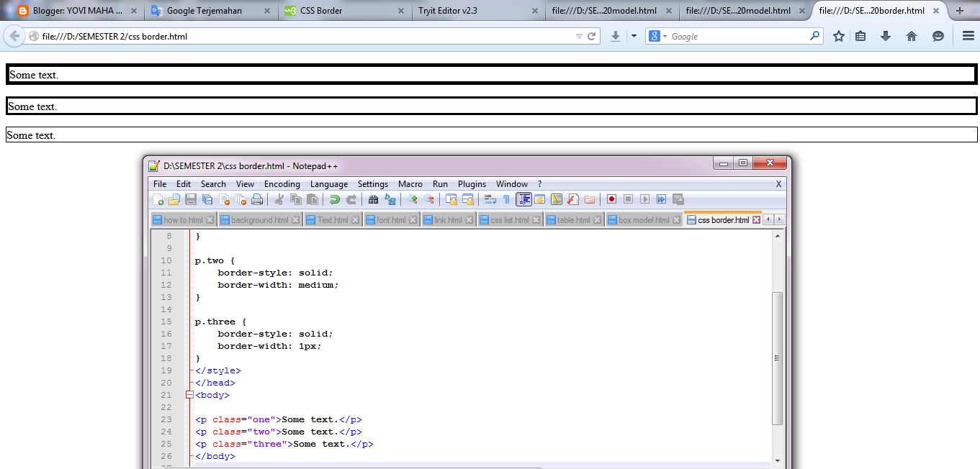The width and height of the screenshot is (980, 469).
Task: Click the Stop Recording macro icon
Action: pyautogui.click(x=628, y=199)
